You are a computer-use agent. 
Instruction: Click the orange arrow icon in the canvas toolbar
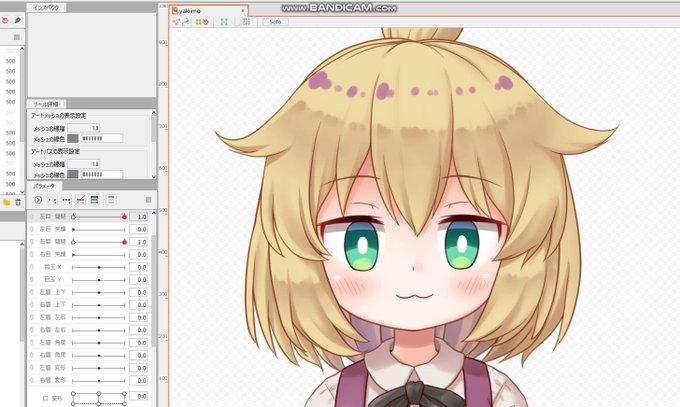coord(176,22)
